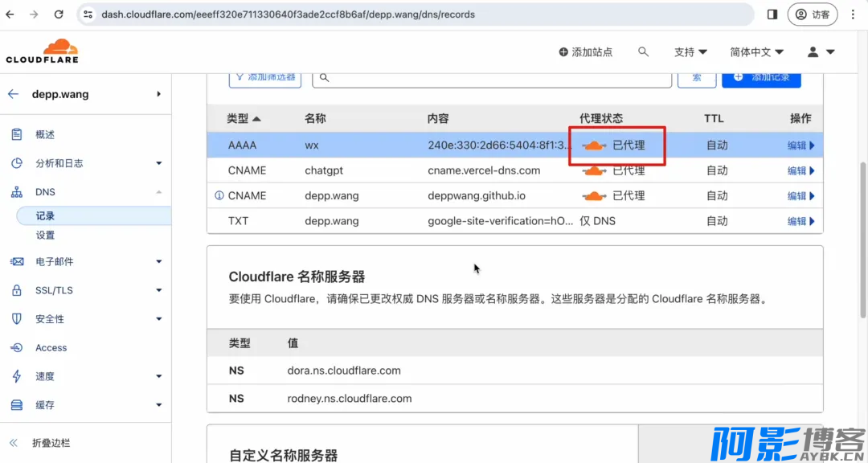Click the 缓存 storage icon
The image size is (868, 463).
pyautogui.click(x=17, y=405)
